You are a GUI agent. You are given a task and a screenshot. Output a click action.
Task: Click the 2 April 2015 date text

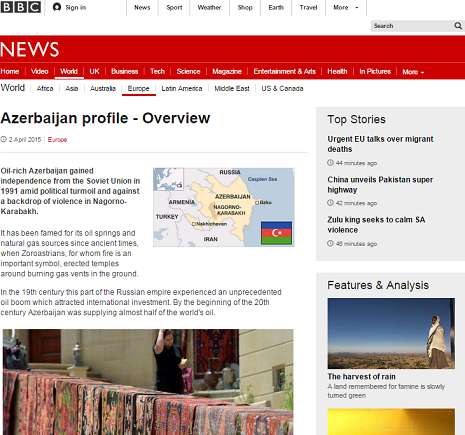pyautogui.click(x=25, y=140)
